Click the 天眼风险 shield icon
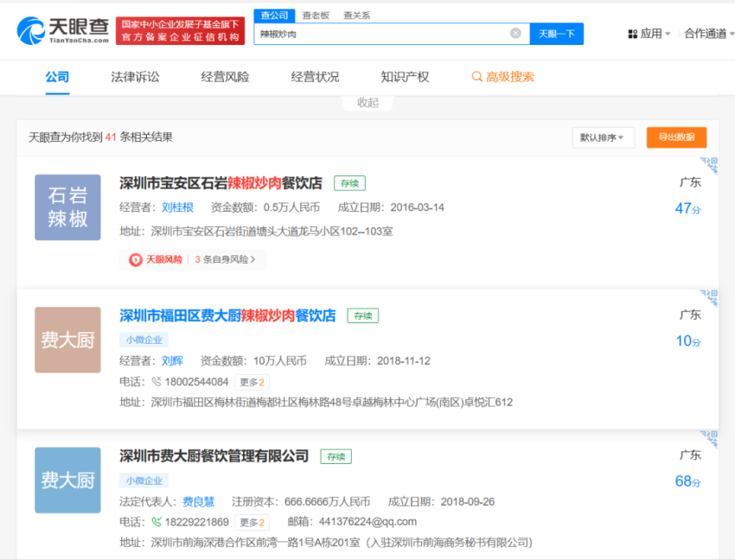The width and height of the screenshot is (735, 560). [136, 259]
